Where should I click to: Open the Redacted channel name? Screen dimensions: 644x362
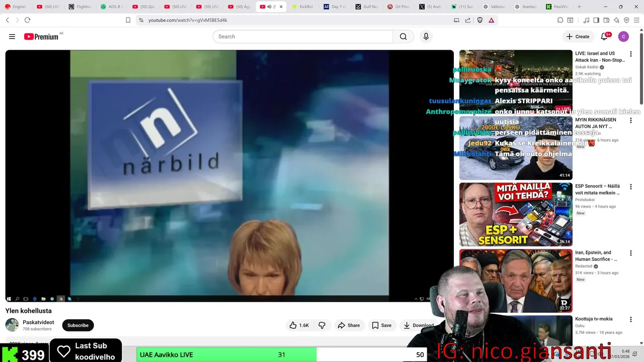coord(584,266)
